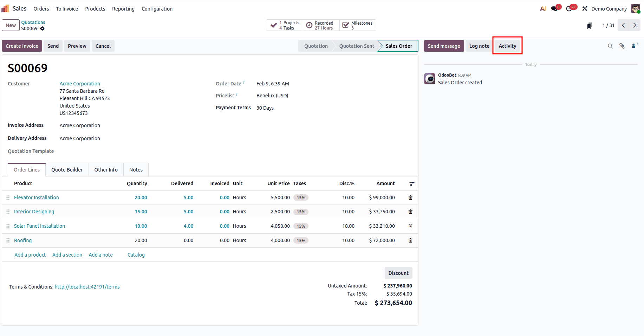Open the Configuration menu
The width and height of the screenshot is (644, 336).
point(157,8)
